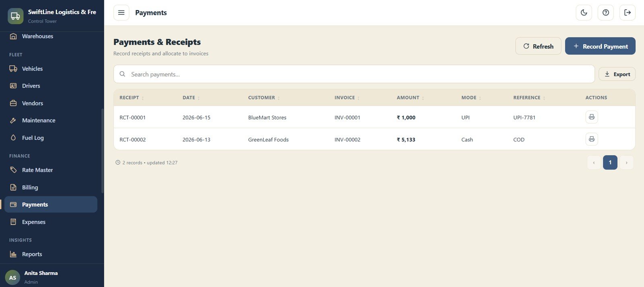
Task: Go to next page arrow
Action: (x=626, y=162)
